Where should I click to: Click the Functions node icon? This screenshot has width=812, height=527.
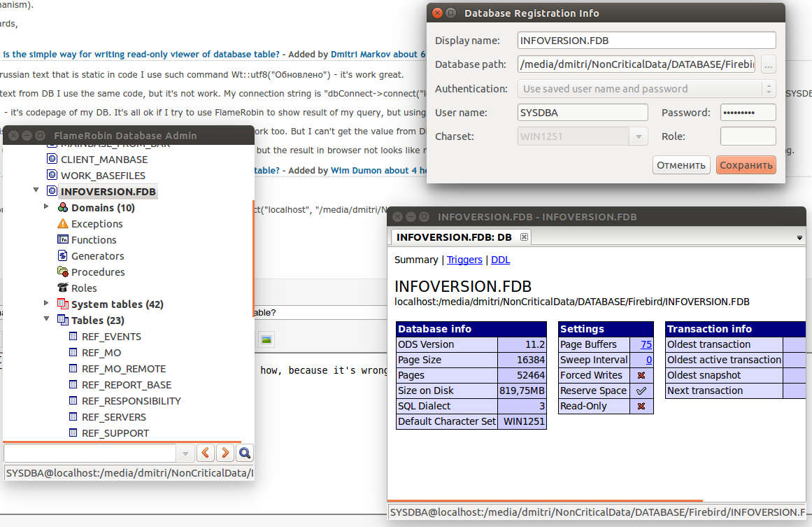[63, 239]
